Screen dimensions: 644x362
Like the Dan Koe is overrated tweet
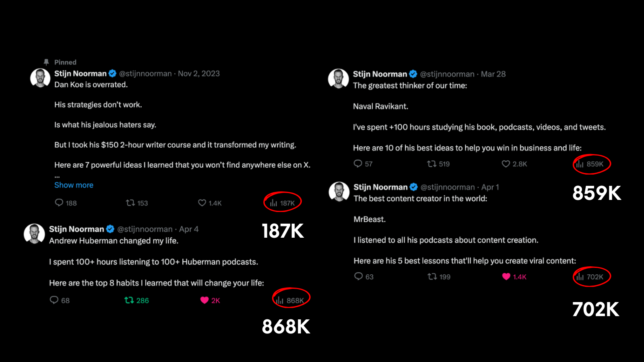202,203
